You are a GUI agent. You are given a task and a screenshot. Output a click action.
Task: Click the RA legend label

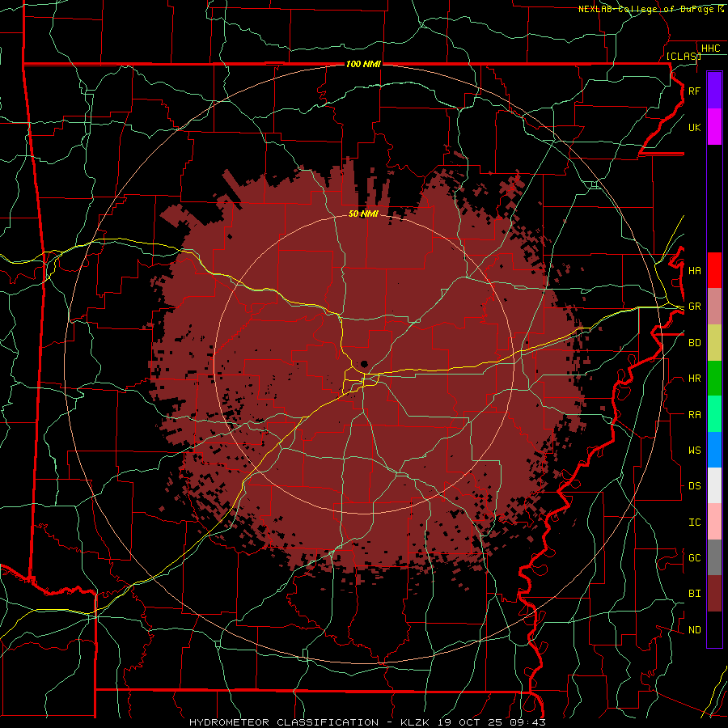click(694, 414)
